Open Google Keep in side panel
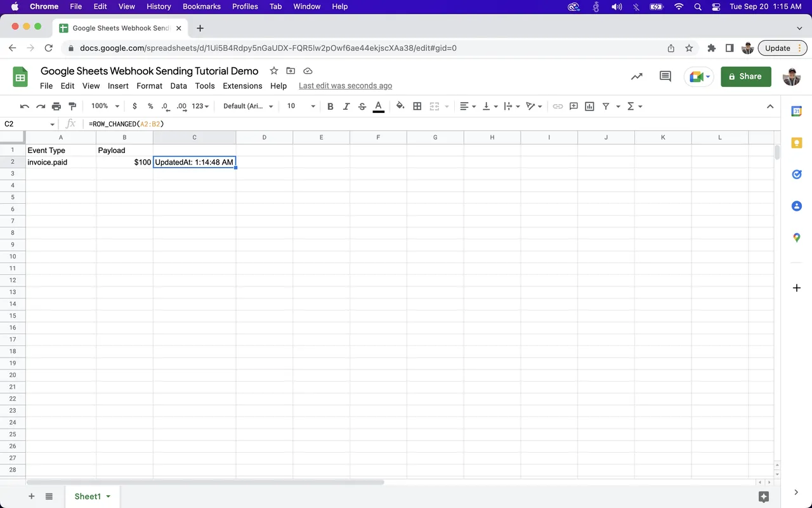This screenshot has height=508, width=812. tap(797, 143)
